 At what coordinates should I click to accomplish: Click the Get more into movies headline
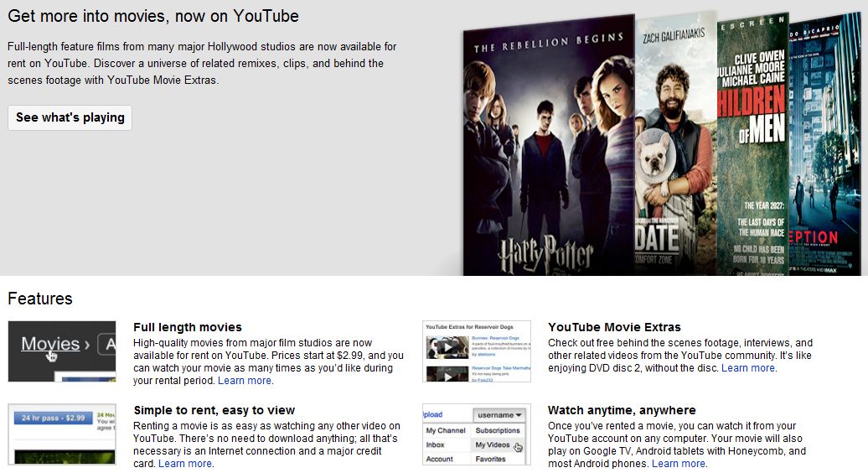click(153, 16)
